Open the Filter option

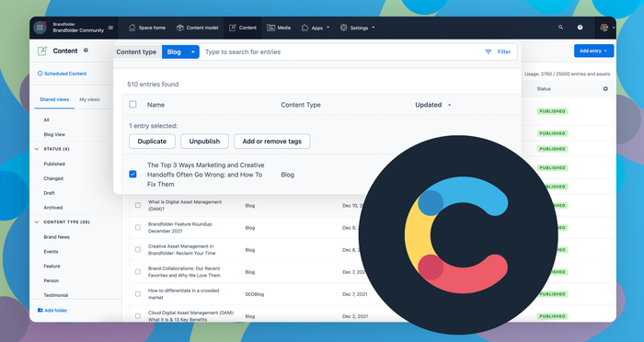498,51
